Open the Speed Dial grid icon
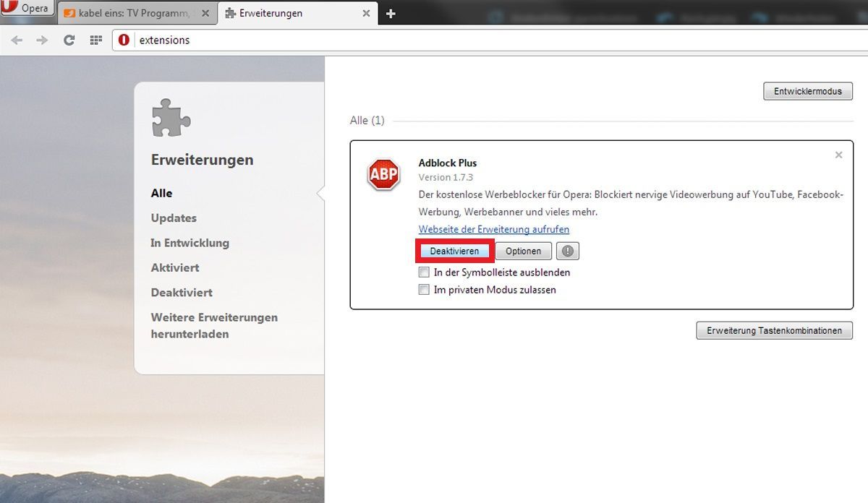868x503 pixels. [95, 40]
